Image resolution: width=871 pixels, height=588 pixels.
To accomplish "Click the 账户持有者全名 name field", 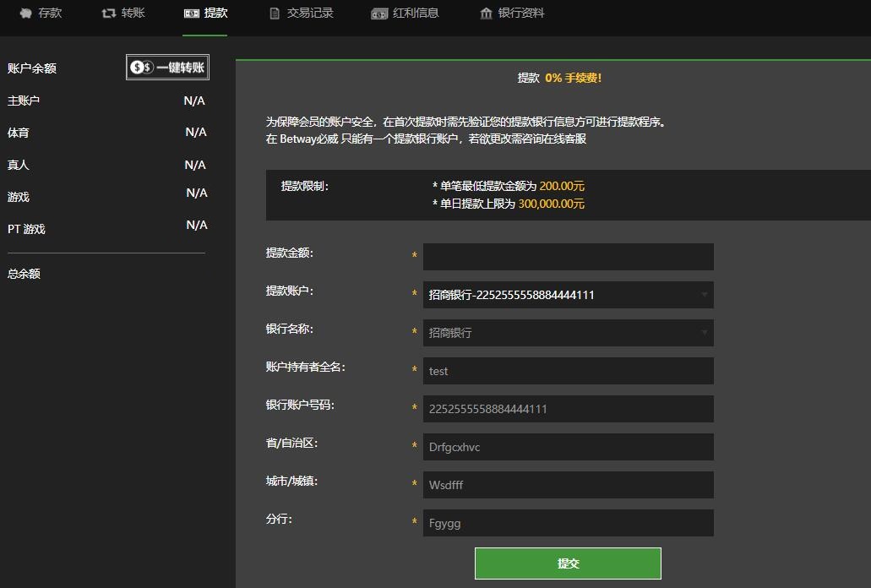I will point(568,370).
